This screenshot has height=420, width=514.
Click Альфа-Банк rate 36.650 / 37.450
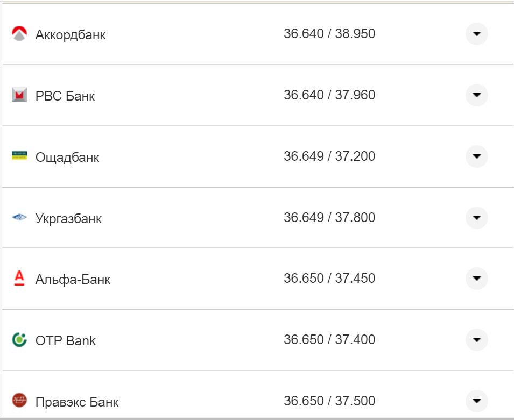[329, 279]
